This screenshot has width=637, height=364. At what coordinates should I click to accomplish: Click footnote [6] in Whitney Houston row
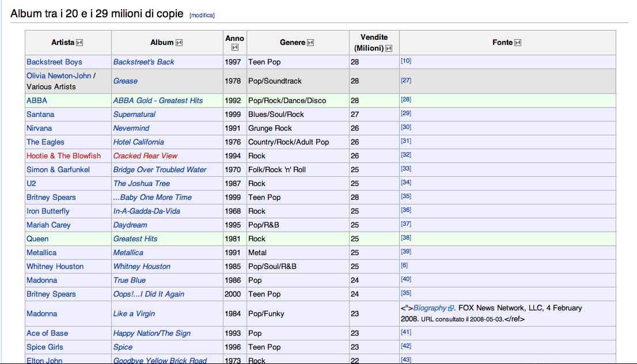click(x=404, y=265)
